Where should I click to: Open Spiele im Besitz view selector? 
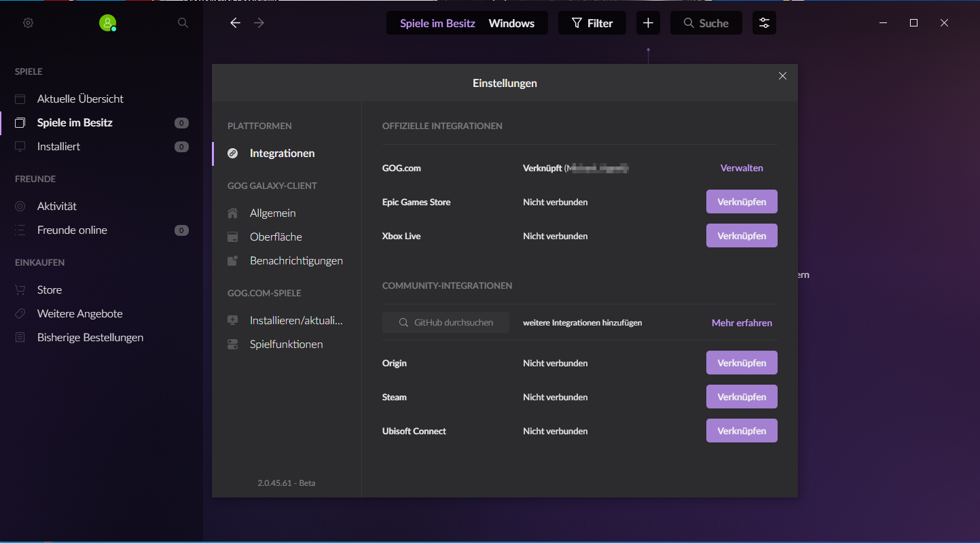point(437,23)
